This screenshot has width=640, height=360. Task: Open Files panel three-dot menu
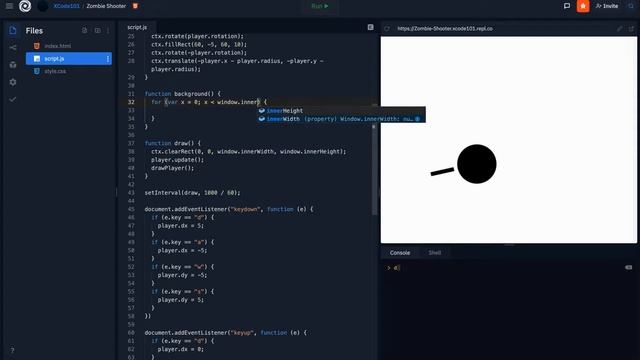point(108,31)
